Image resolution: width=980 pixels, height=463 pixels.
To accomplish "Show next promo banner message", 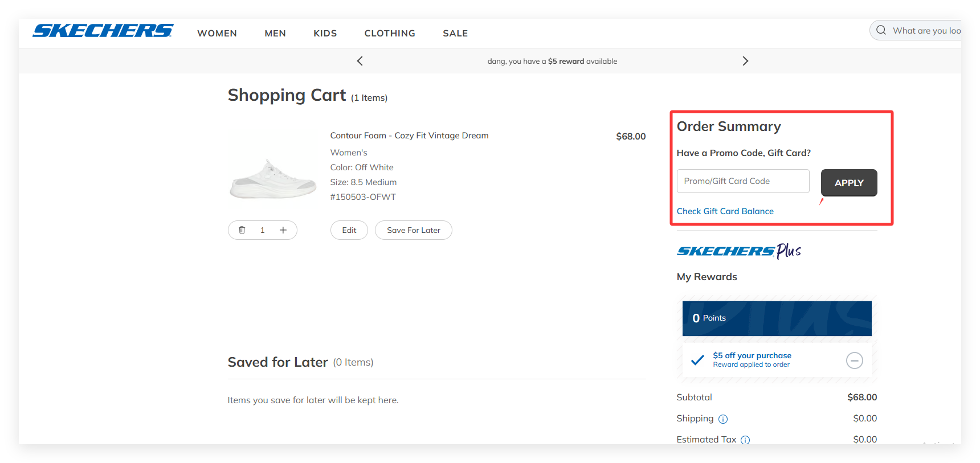I will [745, 61].
